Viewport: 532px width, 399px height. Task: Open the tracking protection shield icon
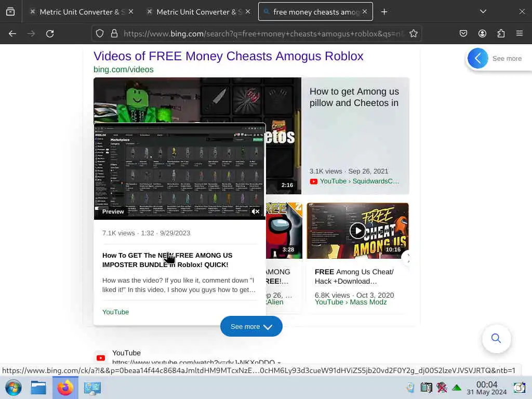(99, 34)
